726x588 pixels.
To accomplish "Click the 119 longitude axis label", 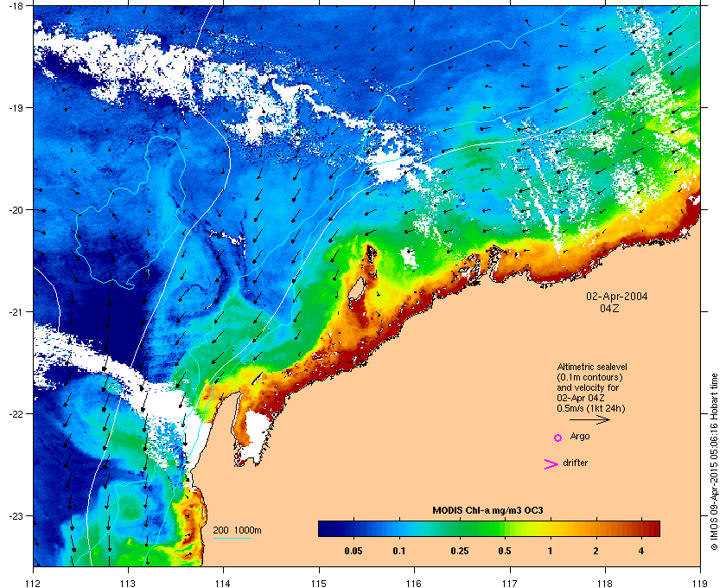I will tap(700, 583).
